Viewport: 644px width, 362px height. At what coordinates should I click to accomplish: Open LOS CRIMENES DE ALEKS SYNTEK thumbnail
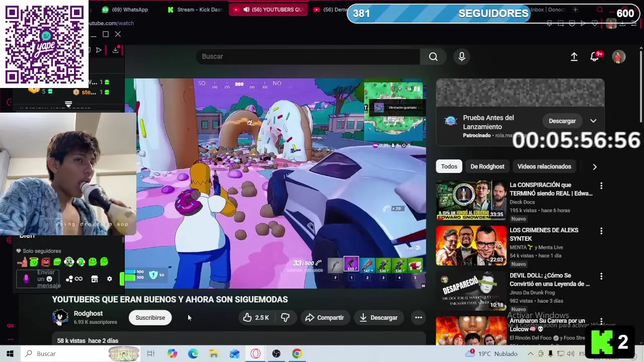point(471,246)
